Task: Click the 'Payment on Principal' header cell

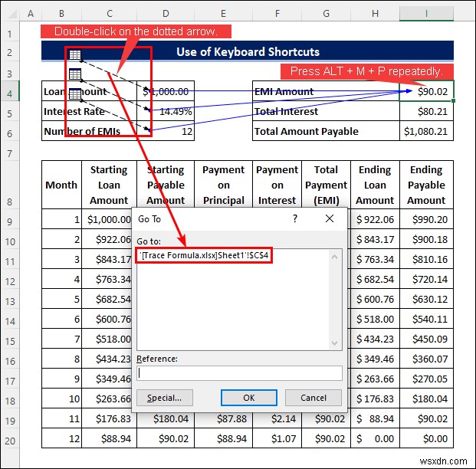Action: click(x=223, y=185)
